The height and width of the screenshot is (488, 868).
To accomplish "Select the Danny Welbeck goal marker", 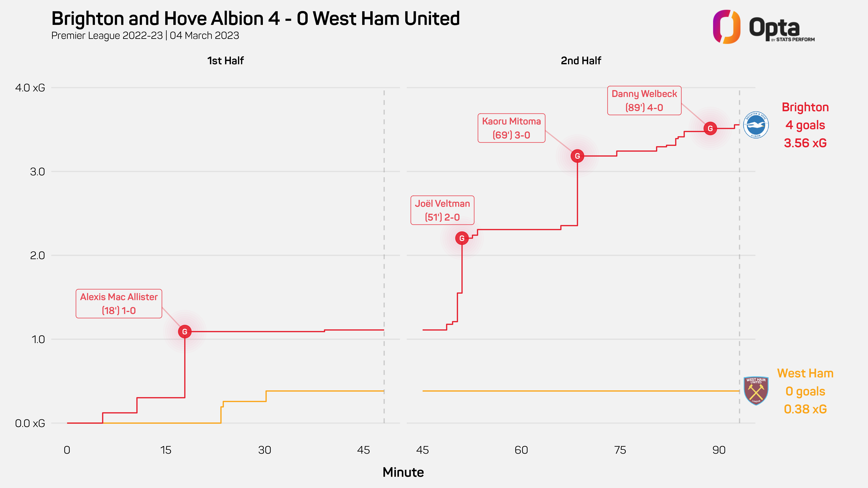I will point(710,128).
